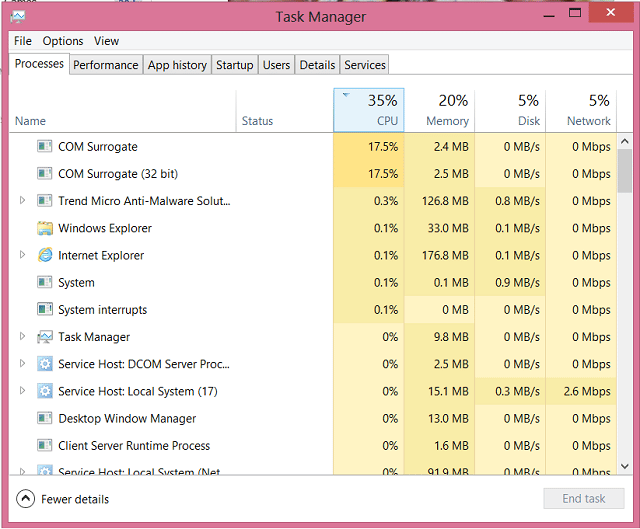Viewport: 640px width, 529px height.
Task: Select the Windows Explorer process name
Action: click(105, 228)
